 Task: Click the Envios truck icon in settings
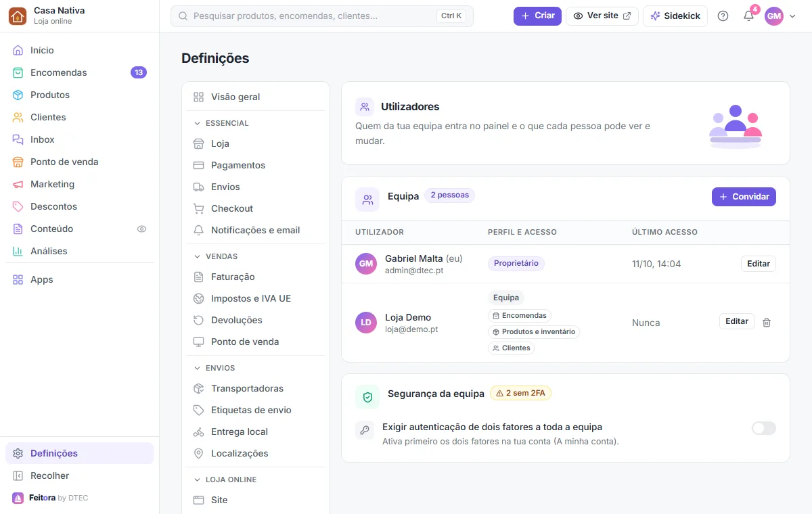pyautogui.click(x=198, y=187)
